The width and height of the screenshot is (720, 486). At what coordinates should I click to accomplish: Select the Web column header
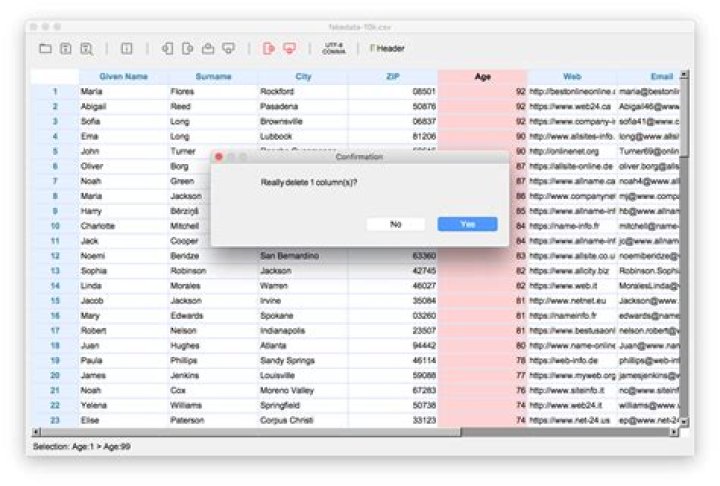[572, 77]
